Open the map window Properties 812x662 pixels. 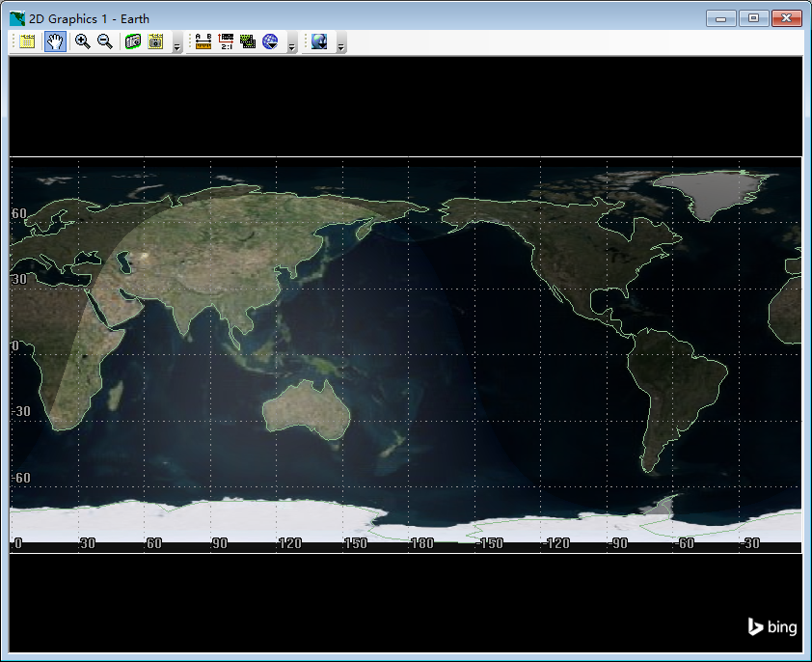(x=26, y=41)
